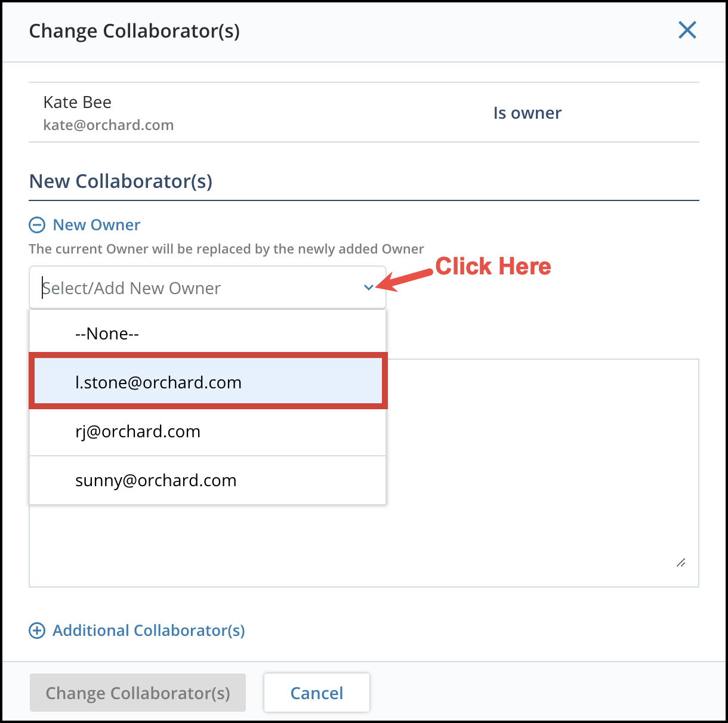
Task: Open Additional Collaborator(s) link
Action: pyautogui.click(x=149, y=631)
